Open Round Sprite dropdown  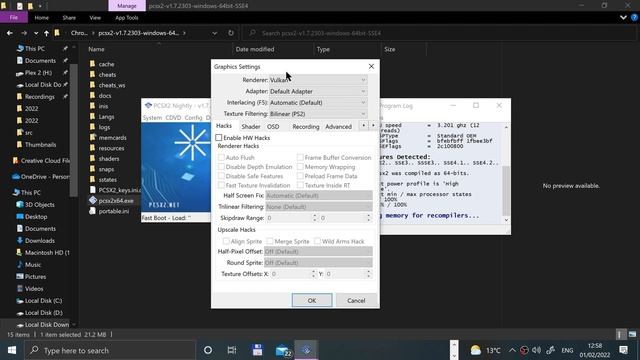click(318, 263)
